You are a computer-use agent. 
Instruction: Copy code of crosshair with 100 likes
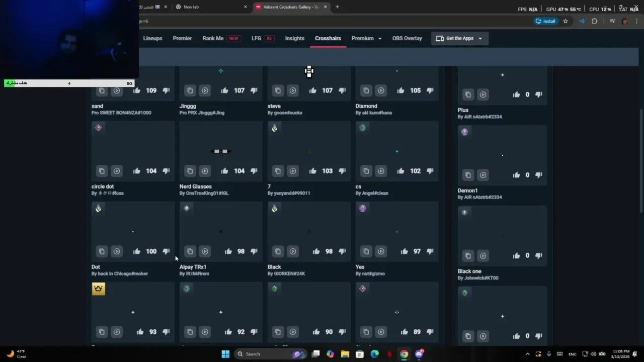pos(102,251)
